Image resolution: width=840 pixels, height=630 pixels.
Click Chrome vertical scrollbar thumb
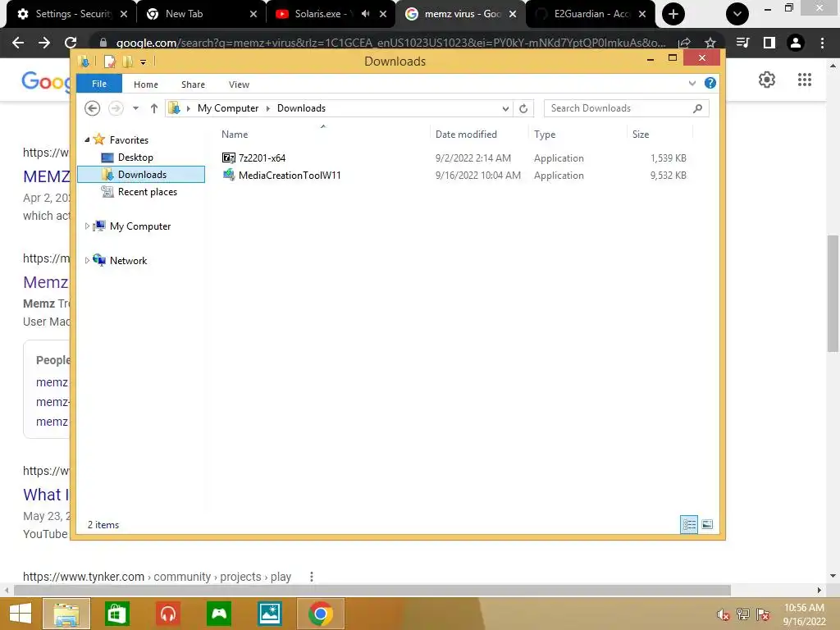833,293
